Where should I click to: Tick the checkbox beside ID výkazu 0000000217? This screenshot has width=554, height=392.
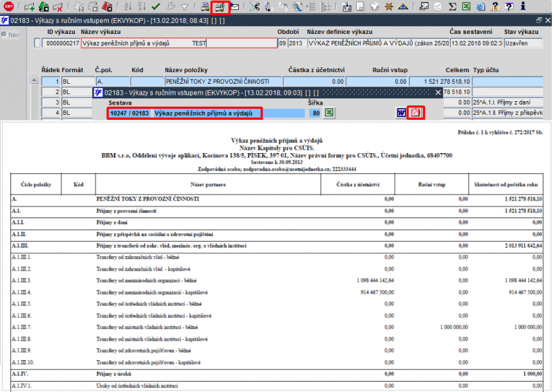point(37,43)
